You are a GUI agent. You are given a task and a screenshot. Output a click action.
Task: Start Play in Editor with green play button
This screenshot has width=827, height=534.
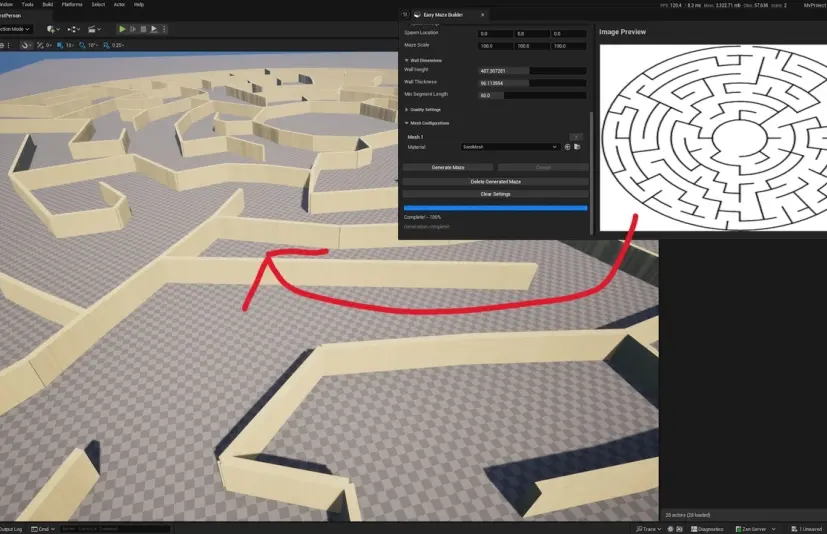122,29
